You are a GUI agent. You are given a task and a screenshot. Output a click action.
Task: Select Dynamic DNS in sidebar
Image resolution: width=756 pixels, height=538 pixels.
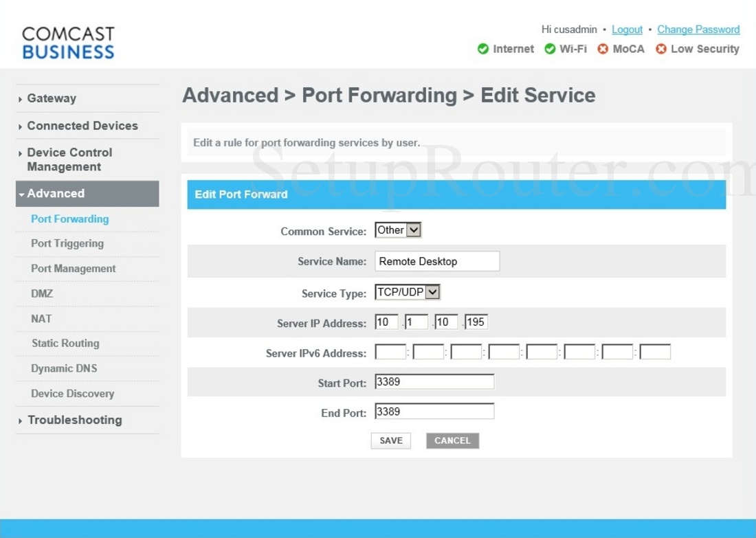64,368
